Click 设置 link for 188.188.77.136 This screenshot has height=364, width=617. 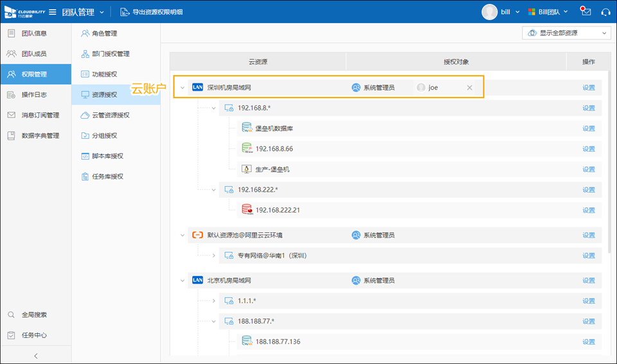(x=588, y=342)
